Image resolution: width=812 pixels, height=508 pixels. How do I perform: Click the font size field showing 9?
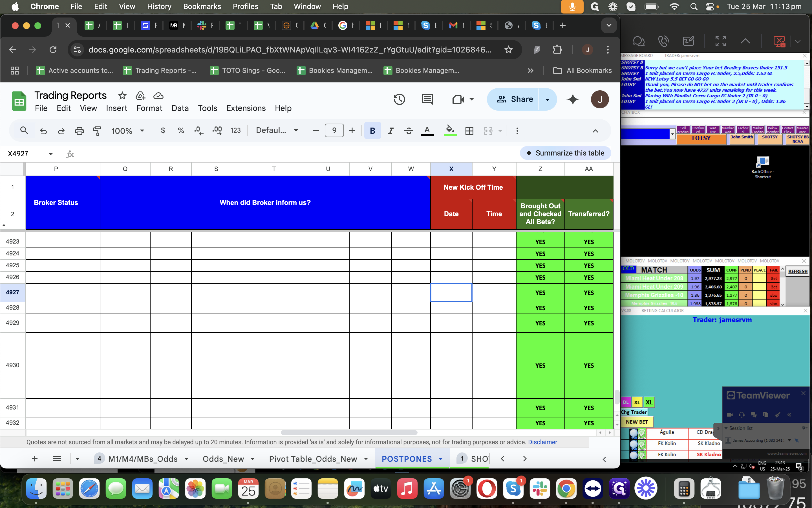click(334, 130)
